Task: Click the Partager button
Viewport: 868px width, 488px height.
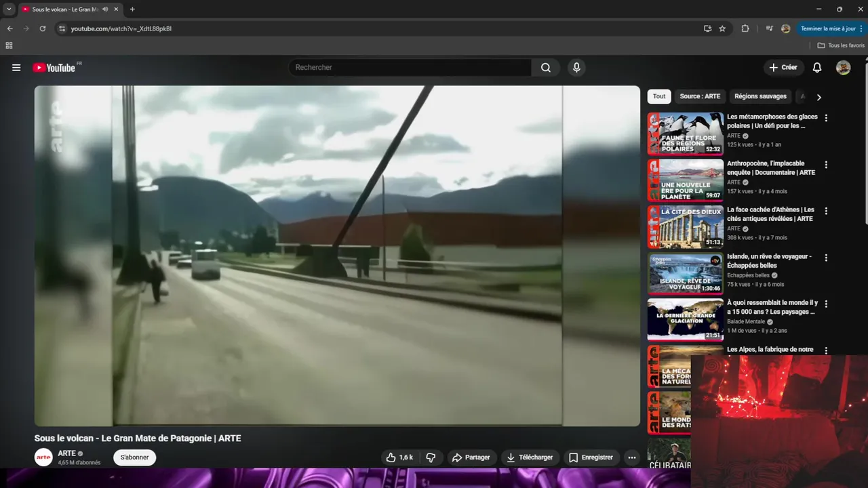Action: (x=471, y=457)
